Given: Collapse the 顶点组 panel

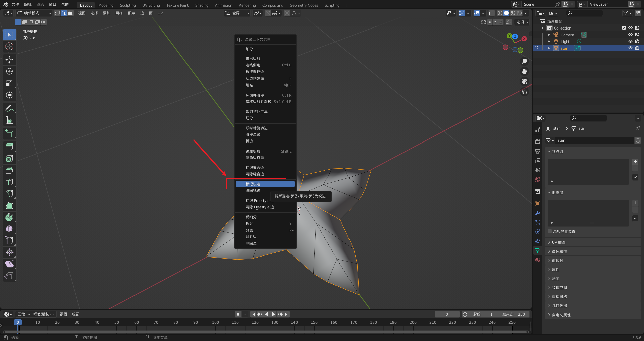Looking at the screenshot, I should tap(593, 152).
